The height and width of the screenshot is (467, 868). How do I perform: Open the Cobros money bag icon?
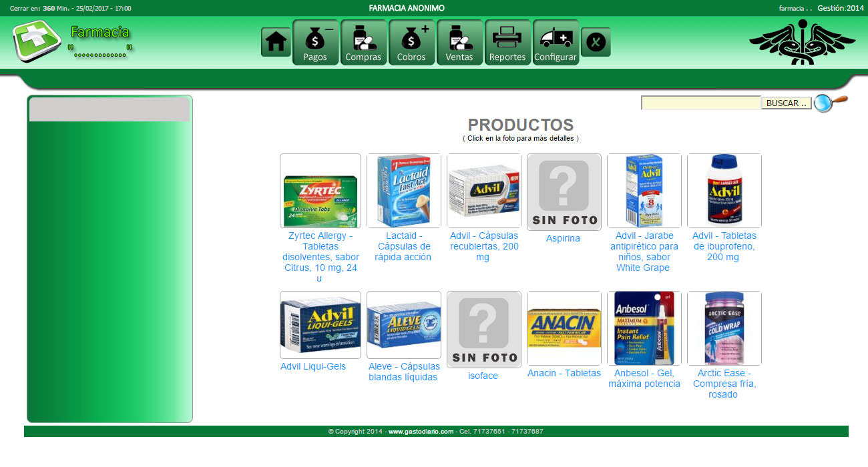click(x=411, y=43)
